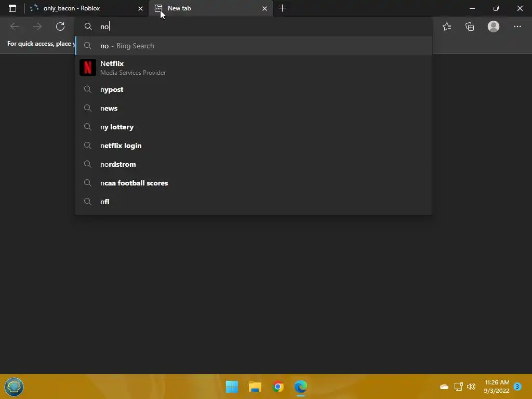Viewport: 532px width, 399px height.
Task: Open Favorites star icon
Action: (447, 26)
